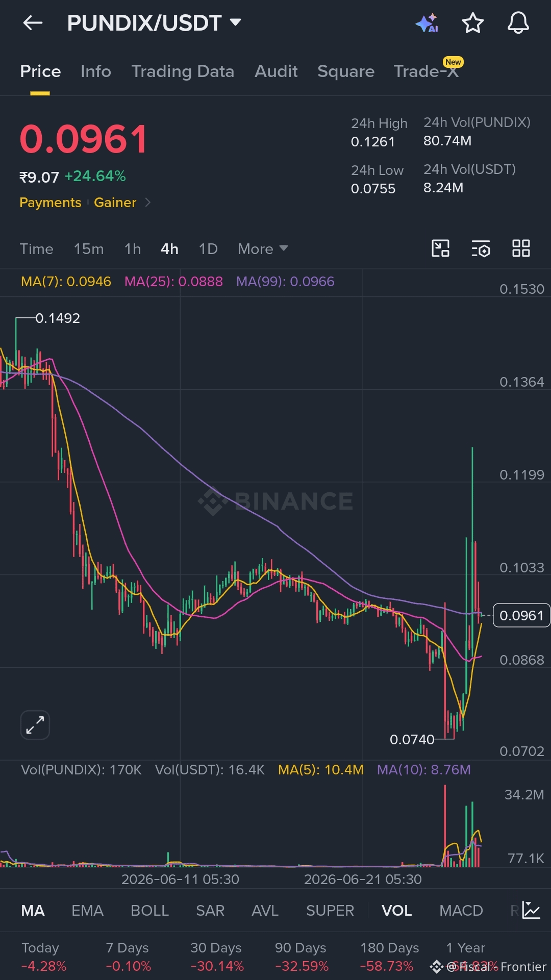
Task: Select the 4h timeframe
Action: [169, 249]
